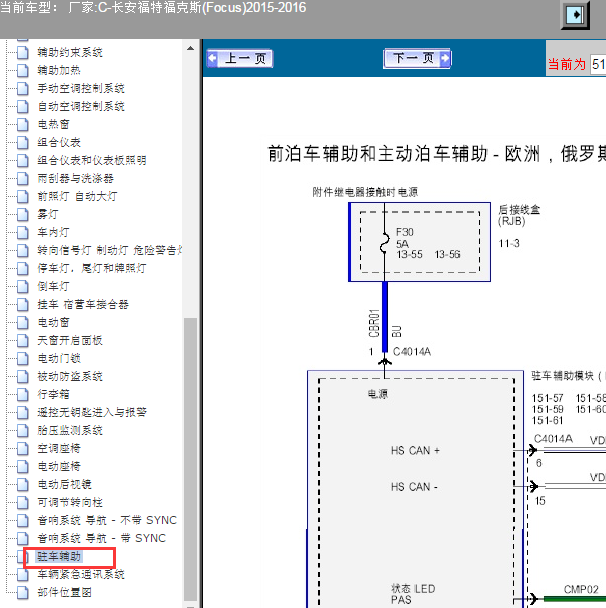Click document icon beside 空调座椅
Screen dimensions: 606x608
point(22,449)
